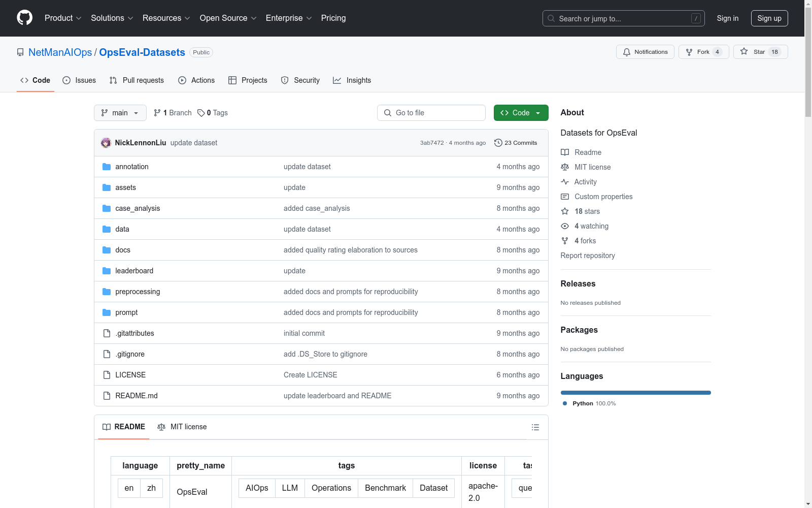This screenshot has width=812, height=508.
Task: Click the README.md file icon
Action: (107, 396)
